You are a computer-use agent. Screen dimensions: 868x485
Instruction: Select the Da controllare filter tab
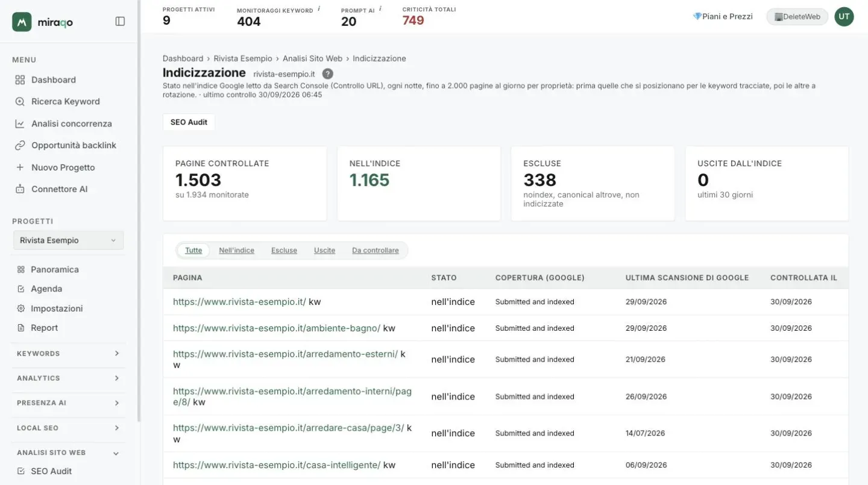376,251
